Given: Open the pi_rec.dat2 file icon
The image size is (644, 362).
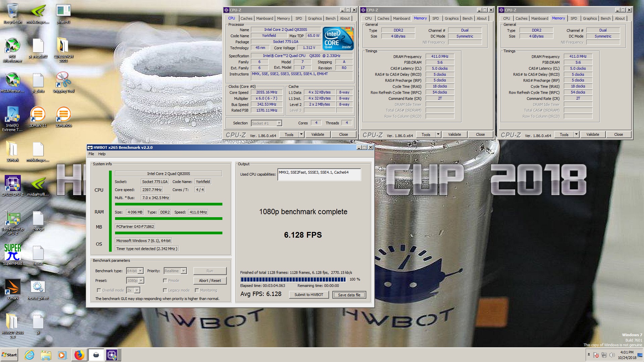Looking at the screenshot, I should click(38, 49).
